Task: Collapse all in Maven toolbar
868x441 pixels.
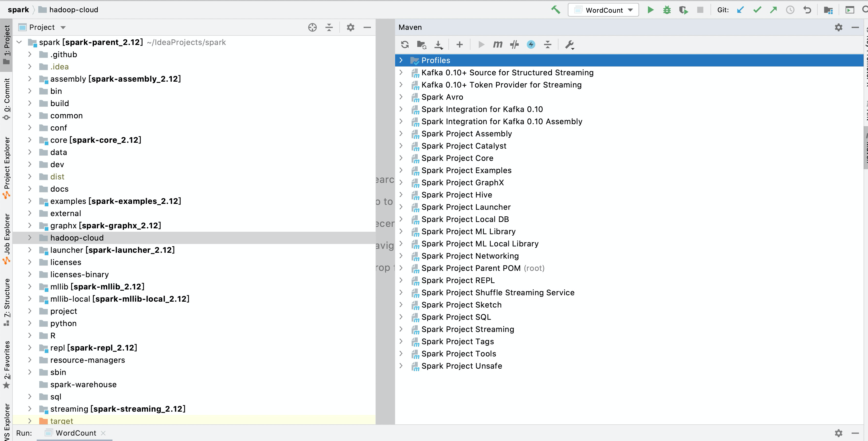Action: (x=547, y=44)
